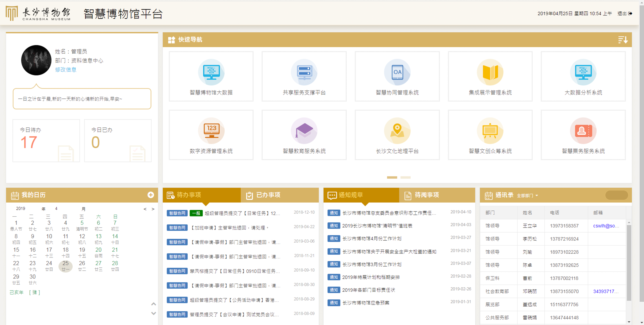This screenshot has height=325, width=644.
Task: Click the up chevron below calendar
Action: point(154,304)
